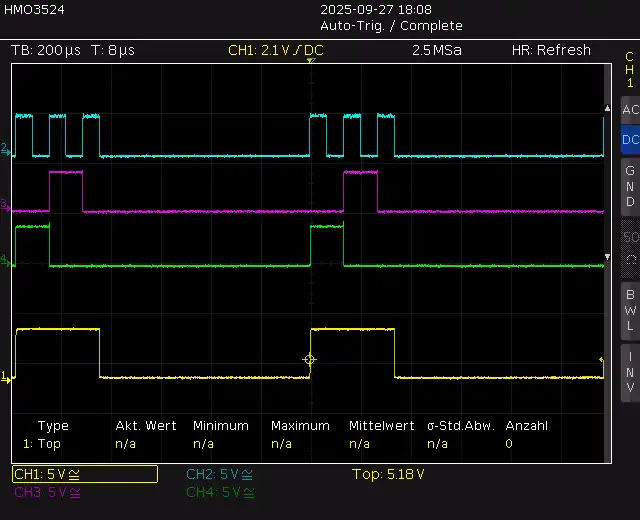The height and width of the screenshot is (520, 640).
Task: Select the CH2: 5 V channel label
Action: click(220, 474)
